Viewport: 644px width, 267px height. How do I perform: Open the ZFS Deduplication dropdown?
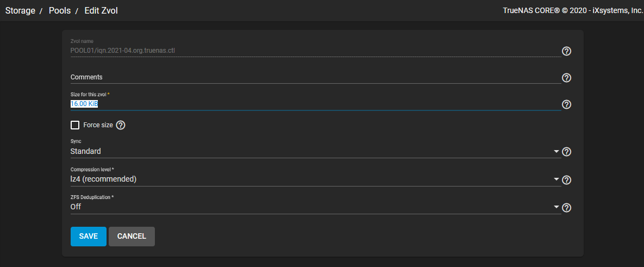(315, 207)
